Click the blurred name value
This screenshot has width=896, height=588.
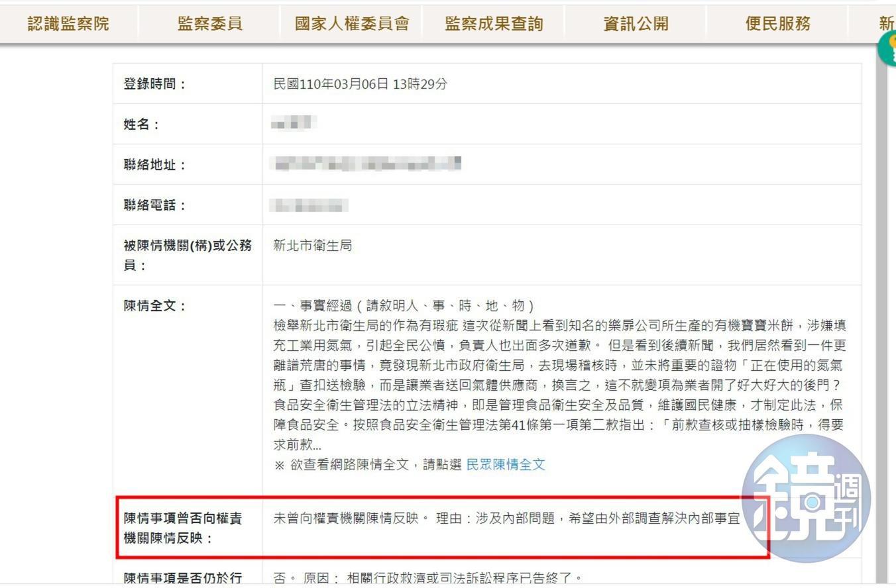pos(294,123)
